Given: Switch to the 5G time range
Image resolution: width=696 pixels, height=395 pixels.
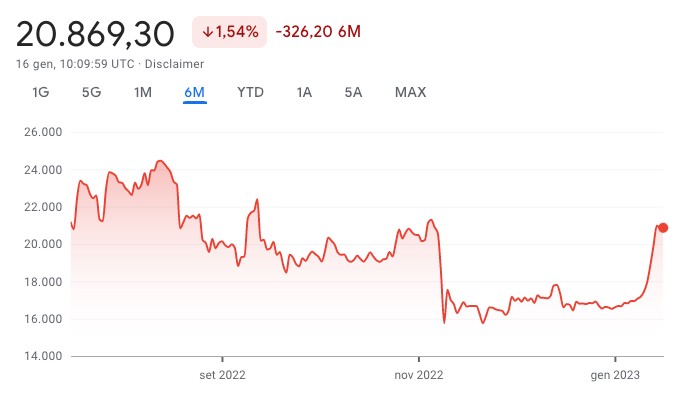Looking at the screenshot, I should coord(91,92).
